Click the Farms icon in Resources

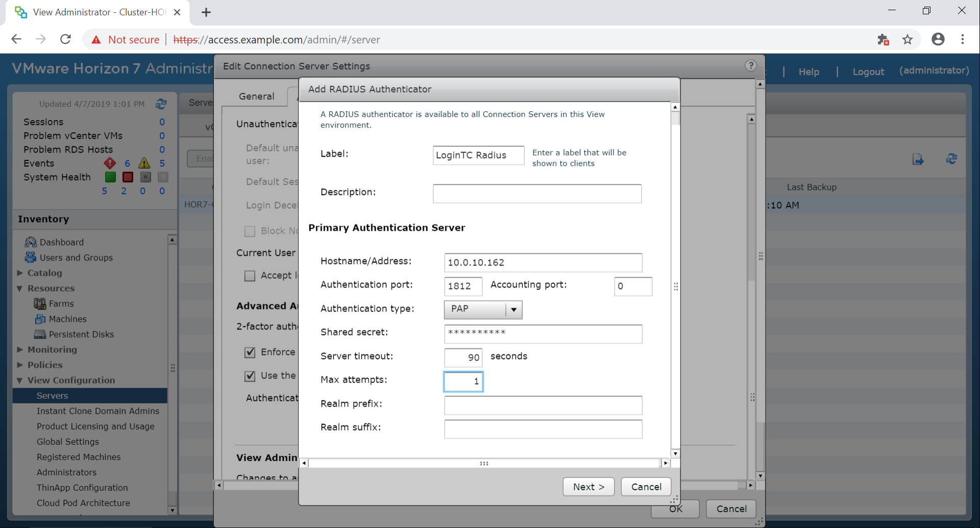click(x=40, y=303)
